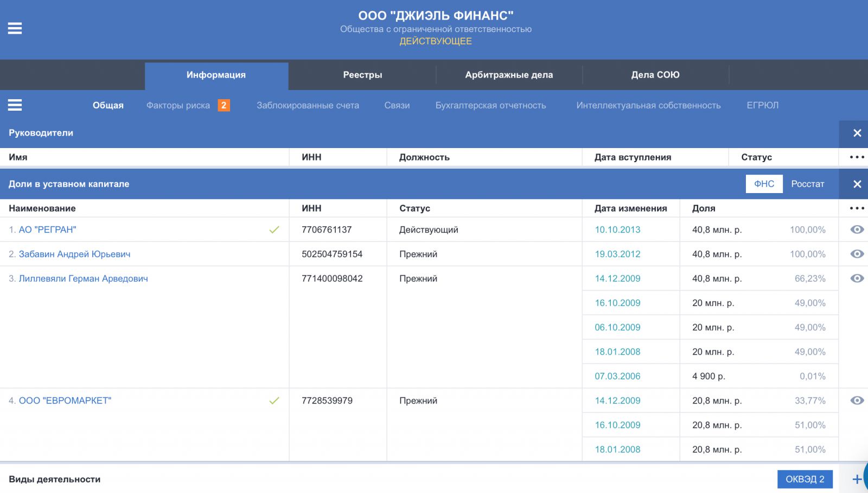Click the date 07.03.2006
Viewport: 868px width, 493px height.
point(617,376)
